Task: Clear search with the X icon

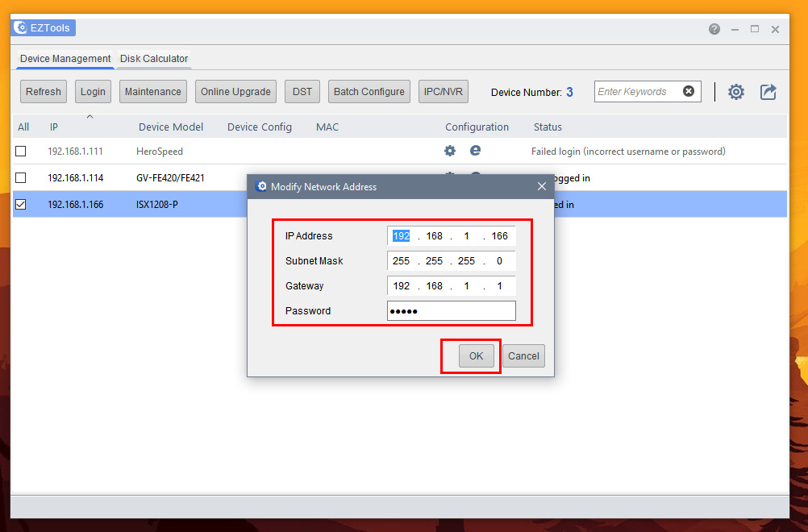Action: [689, 91]
